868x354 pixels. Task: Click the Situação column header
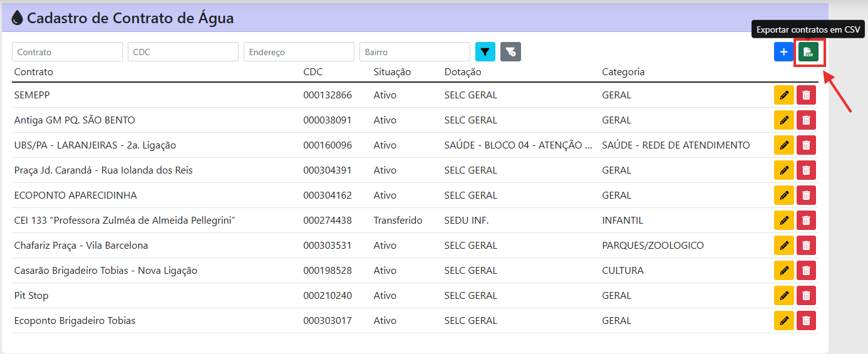click(392, 72)
